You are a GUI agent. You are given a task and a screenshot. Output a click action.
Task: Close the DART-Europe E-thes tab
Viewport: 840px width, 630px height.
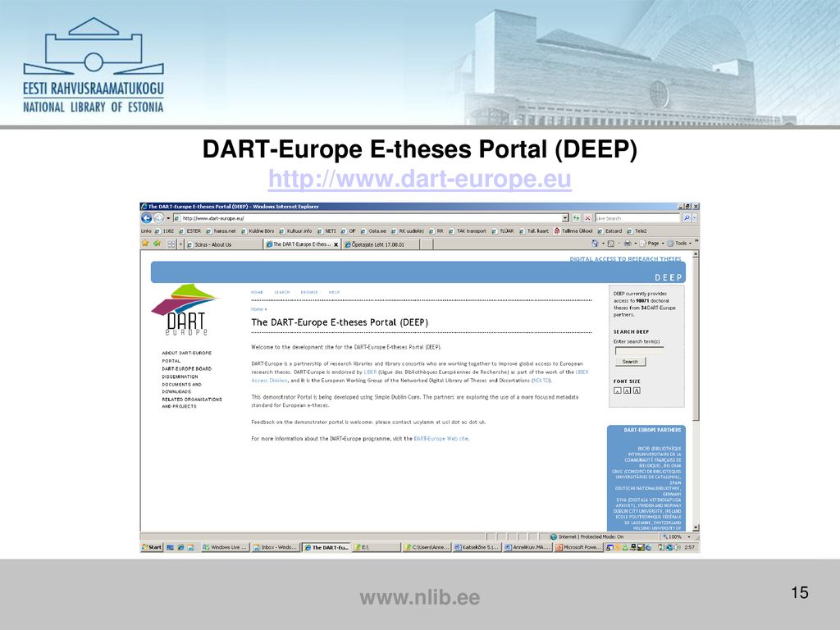point(336,244)
